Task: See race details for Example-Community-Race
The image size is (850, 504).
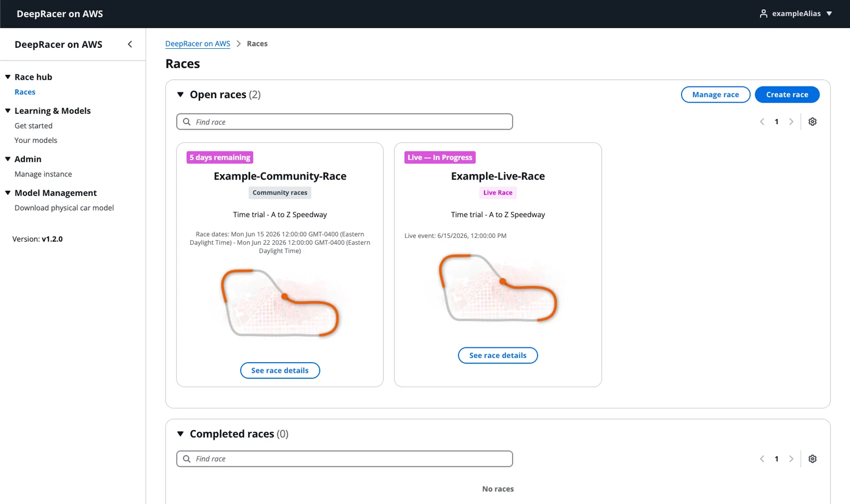Action: (x=280, y=371)
